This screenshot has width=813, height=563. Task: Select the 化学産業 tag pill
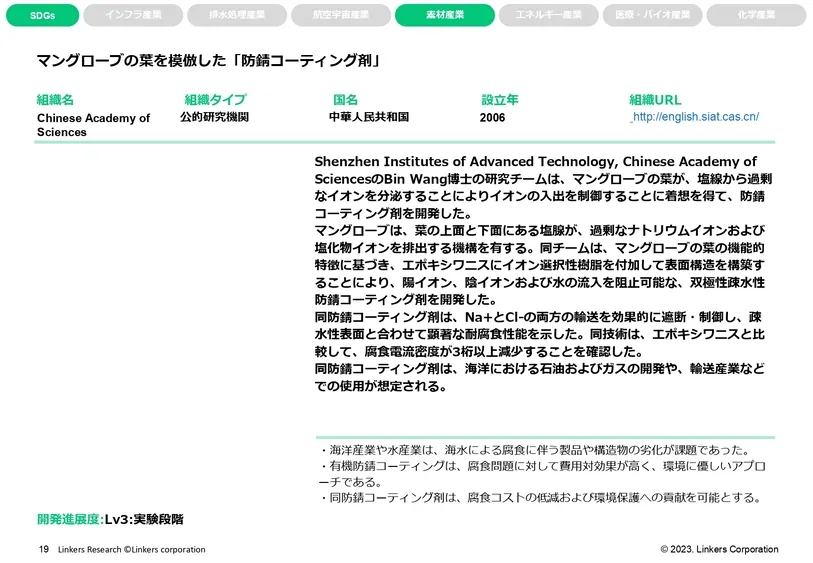[756, 15]
